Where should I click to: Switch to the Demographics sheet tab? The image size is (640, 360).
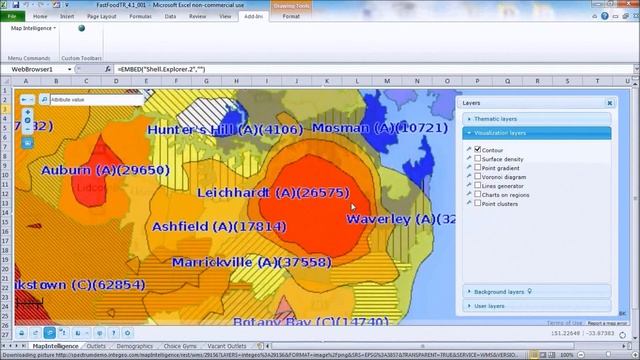point(134,346)
